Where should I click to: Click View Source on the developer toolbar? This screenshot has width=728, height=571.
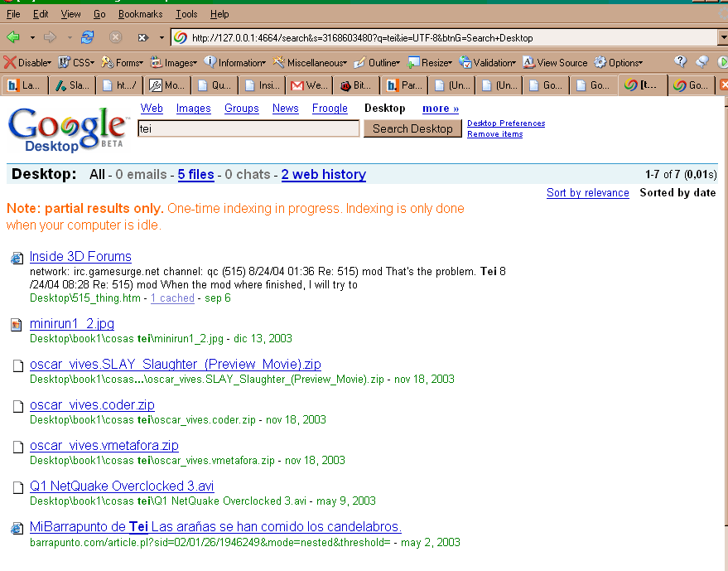555,62
